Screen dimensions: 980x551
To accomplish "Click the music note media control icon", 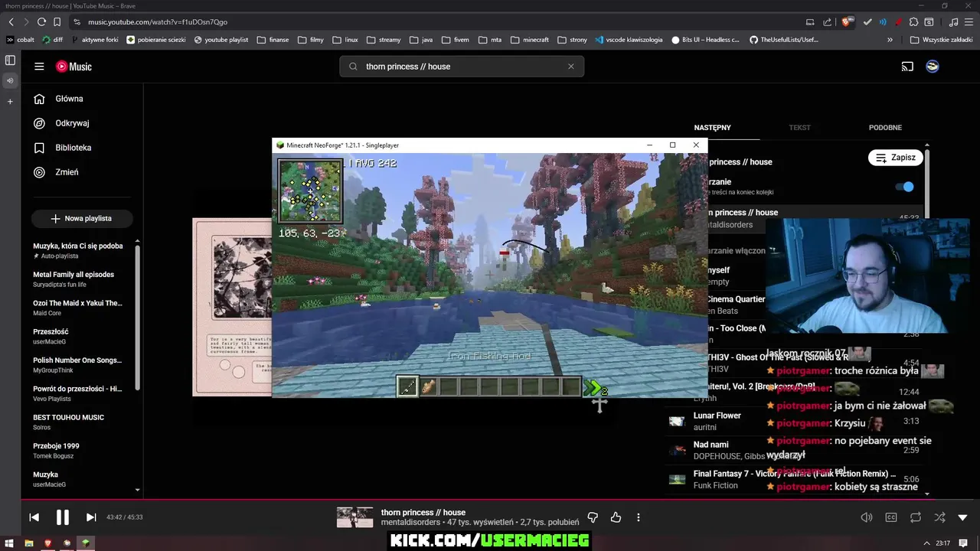I will [x=953, y=22].
